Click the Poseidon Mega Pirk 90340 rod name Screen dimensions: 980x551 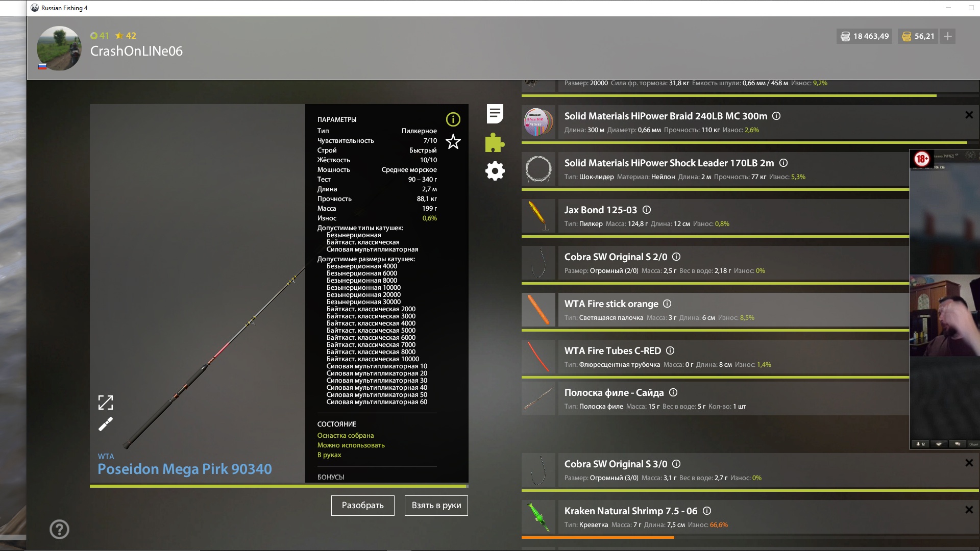(x=185, y=469)
